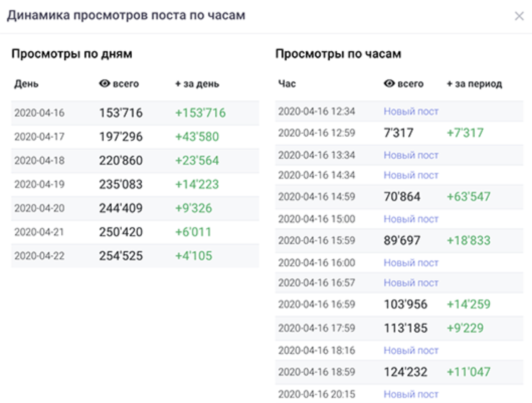The height and width of the screenshot is (403, 532).
Task: Click the '+ за день' column header
Action: click(197, 84)
